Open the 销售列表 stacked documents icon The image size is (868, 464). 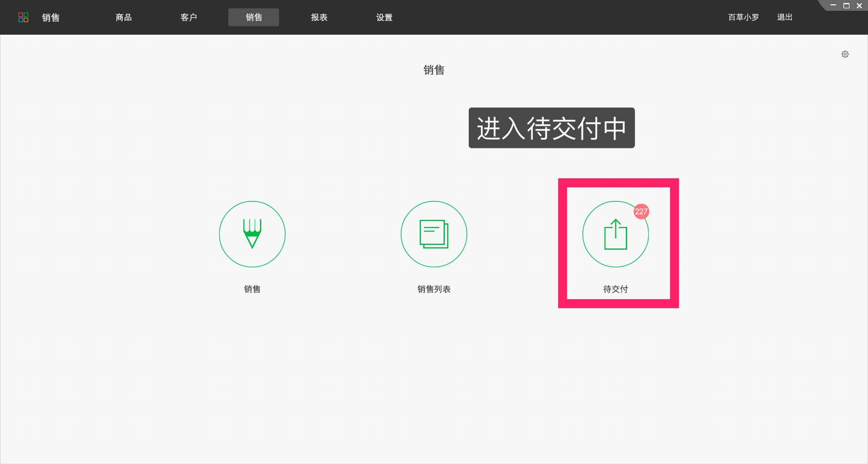tap(434, 234)
